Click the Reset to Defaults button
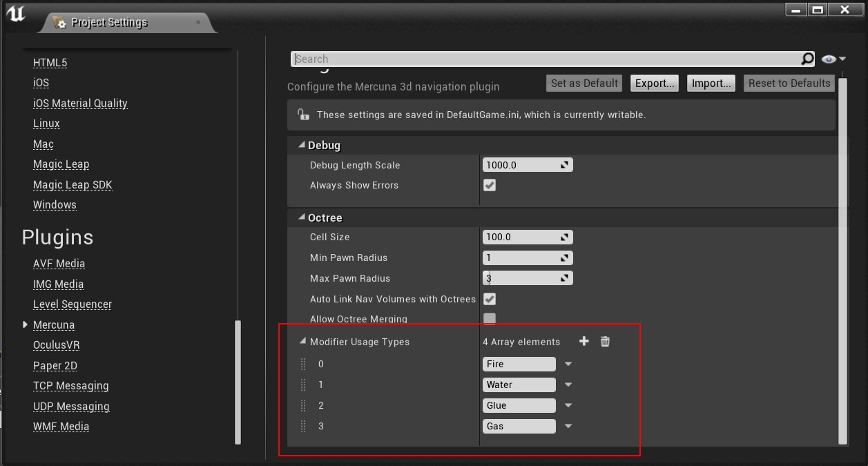Image resolution: width=868 pixels, height=466 pixels. click(x=789, y=83)
